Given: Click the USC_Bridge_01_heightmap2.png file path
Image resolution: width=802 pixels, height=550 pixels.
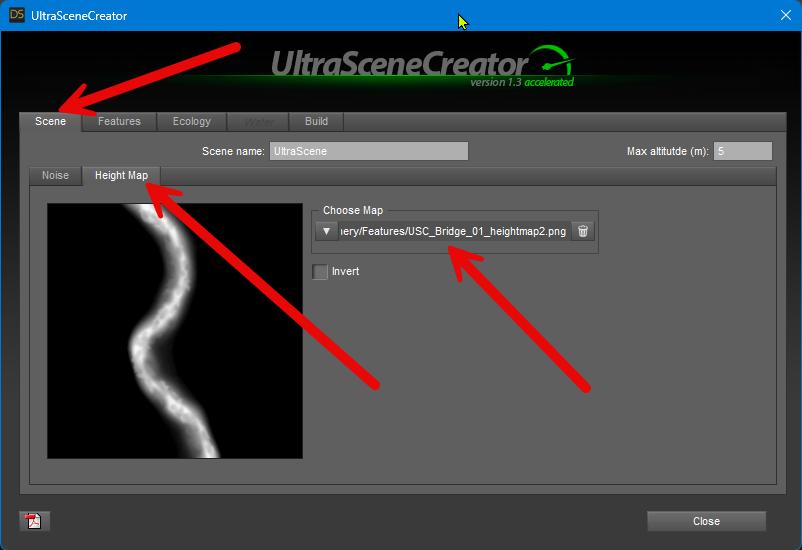Looking at the screenshot, I should [454, 231].
